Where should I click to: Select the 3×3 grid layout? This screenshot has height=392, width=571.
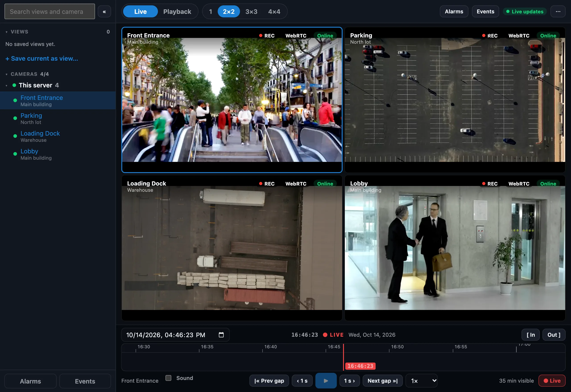pyautogui.click(x=251, y=12)
